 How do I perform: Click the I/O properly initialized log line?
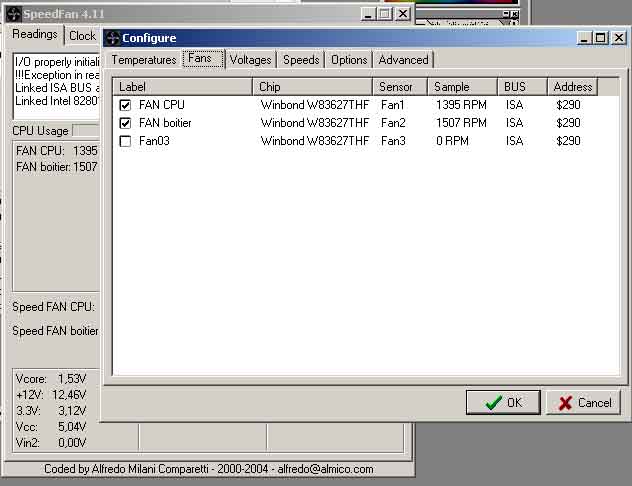click(x=57, y=62)
